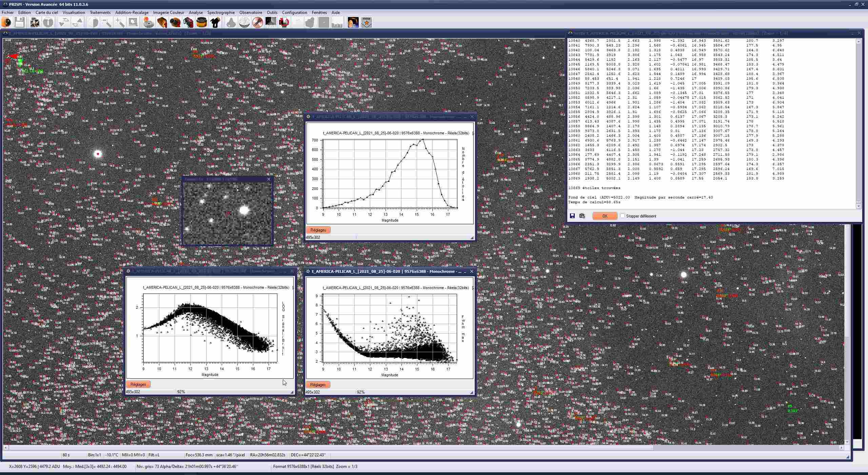Click Réglages under the magnitude histogram

point(318,230)
